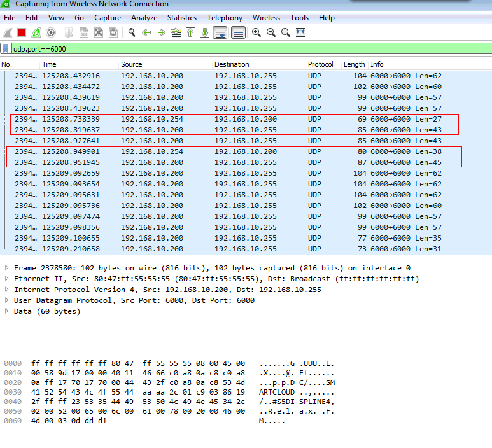This screenshot has width=492, height=448.
Task: Toggle packet colorization rules button
Action: tap(239, 32)
